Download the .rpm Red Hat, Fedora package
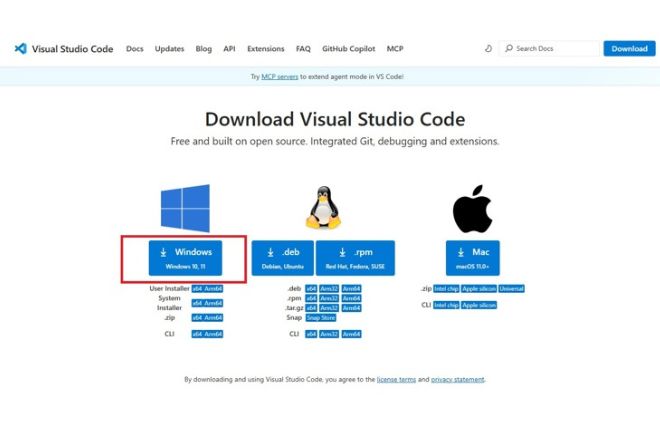The height and width of the screenshot is (440, 660). [355, 258]
